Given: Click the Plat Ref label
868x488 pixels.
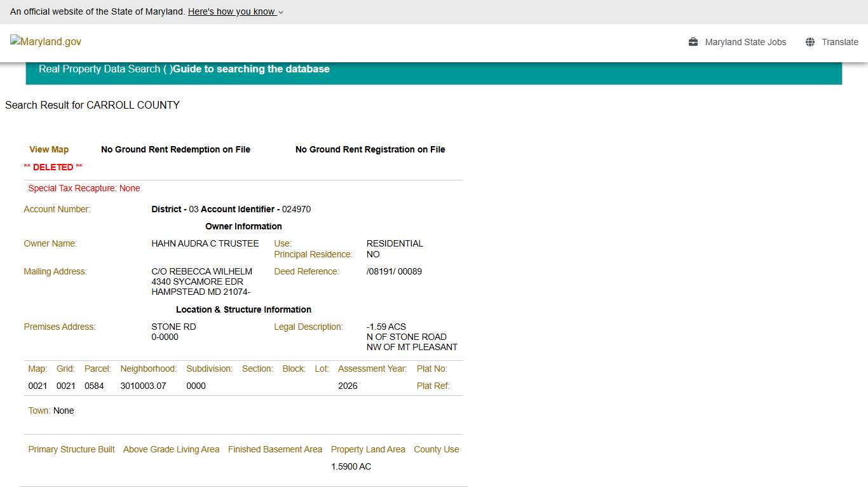Looking at the screenshot, I should coord(433,386).
